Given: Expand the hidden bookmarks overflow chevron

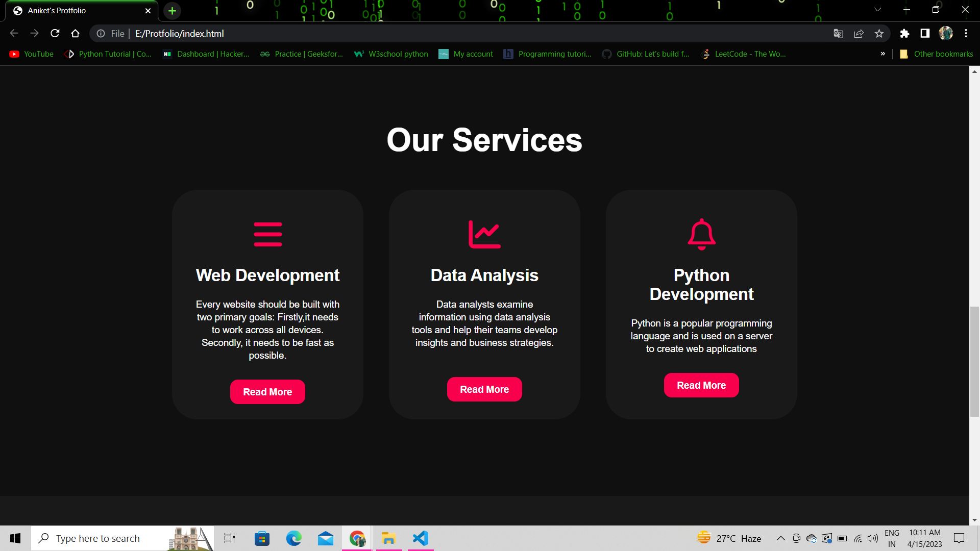Looking at the screenshot, I should [883, 54].
